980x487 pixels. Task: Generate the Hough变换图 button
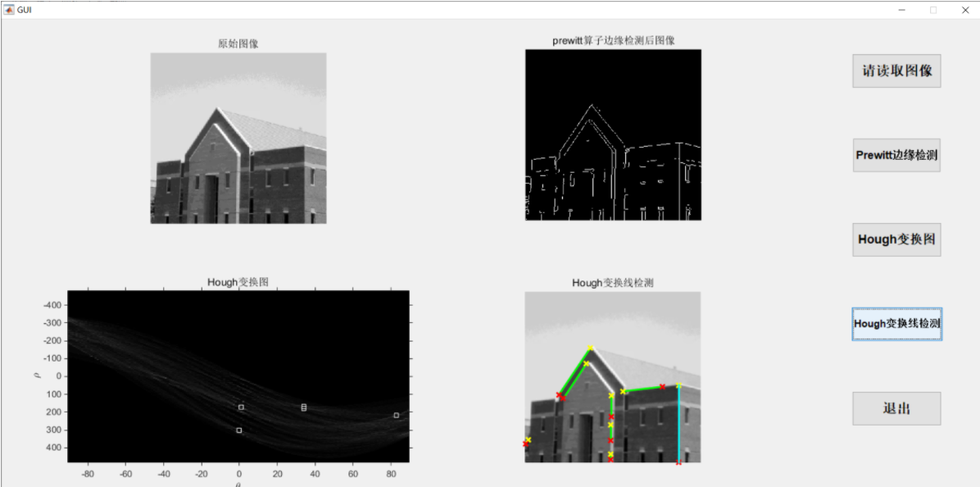(896, 239)
